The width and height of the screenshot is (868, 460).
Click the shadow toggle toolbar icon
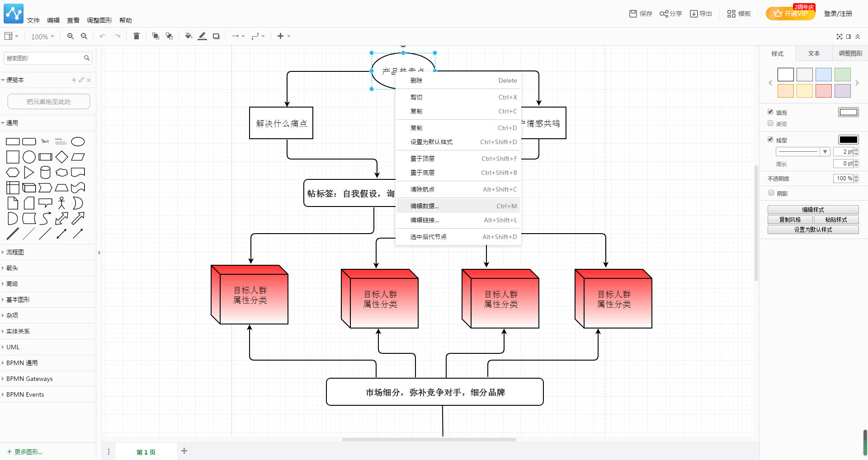coord(216,36)
